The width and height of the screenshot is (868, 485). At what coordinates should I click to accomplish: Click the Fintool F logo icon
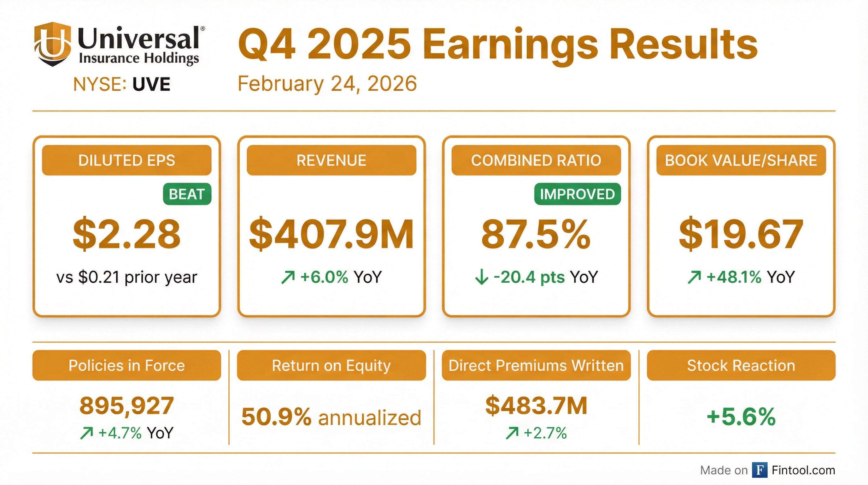[759, 470]
